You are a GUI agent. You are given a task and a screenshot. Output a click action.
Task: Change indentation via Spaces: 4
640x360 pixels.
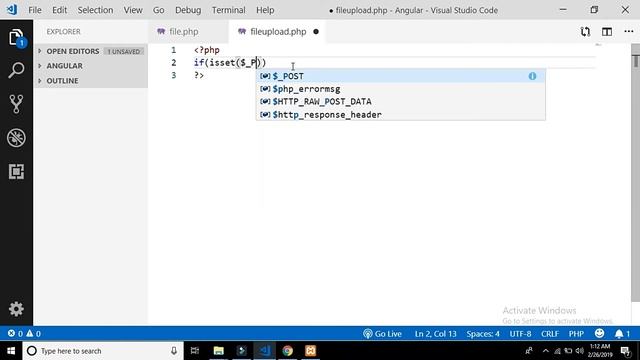[x=483, y=333]
